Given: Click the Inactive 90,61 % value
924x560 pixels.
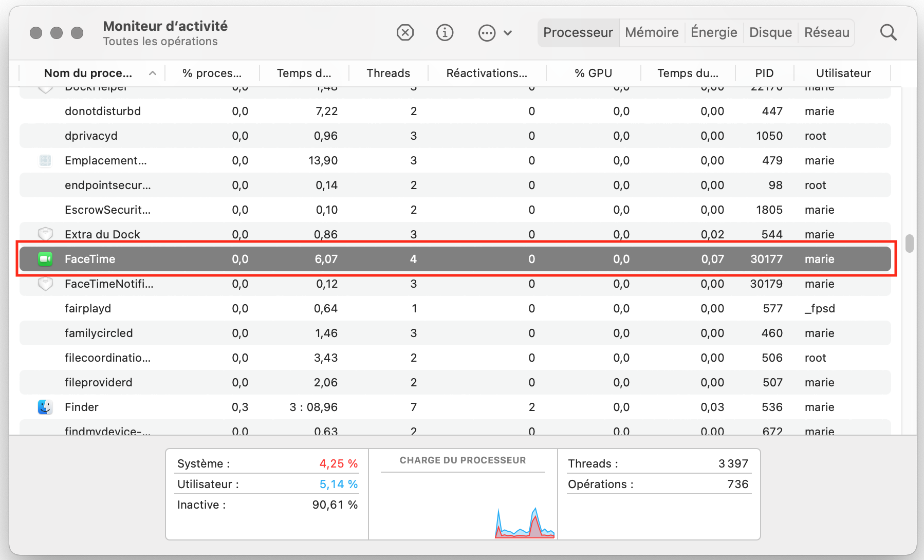Looking at the screenshot, I should [x=335, y=505].
